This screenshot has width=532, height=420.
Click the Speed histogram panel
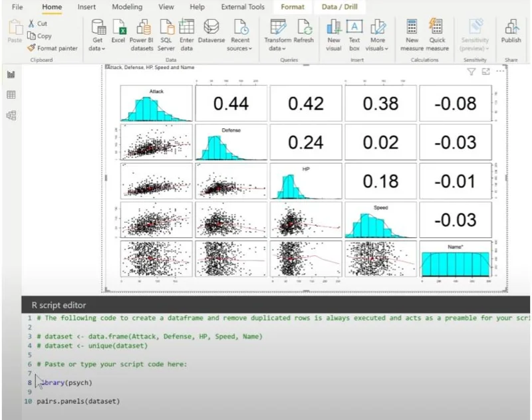click(380, 220)
